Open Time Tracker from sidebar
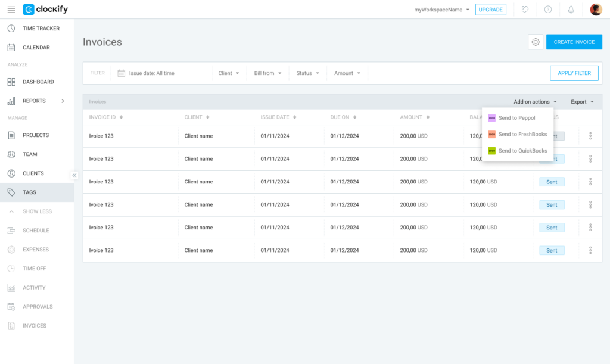Screen dimensions: 610x364 [x=41, y=29]
